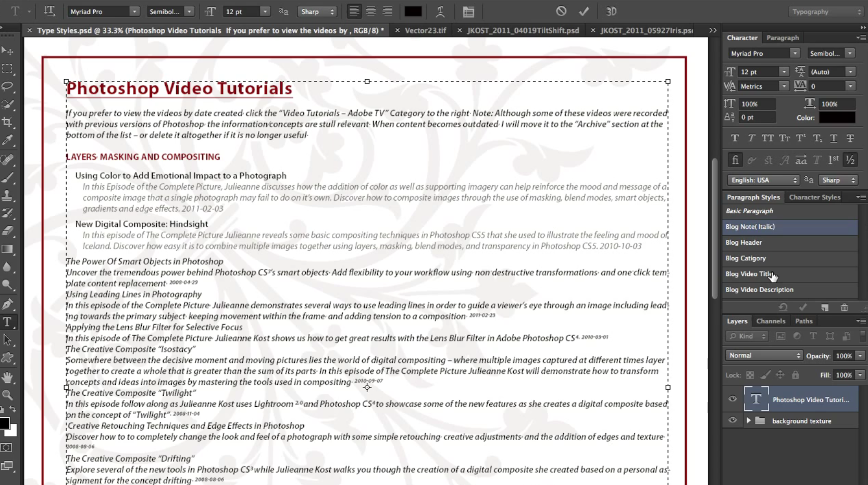
Task: Select the Zoom tool
Action: pyautogui.click(x=8, y=395)
